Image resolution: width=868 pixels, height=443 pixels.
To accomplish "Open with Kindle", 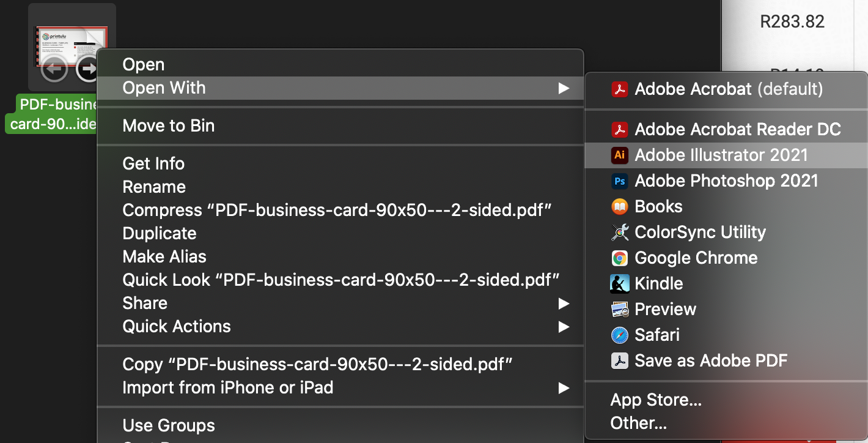I will click(726, 284).
